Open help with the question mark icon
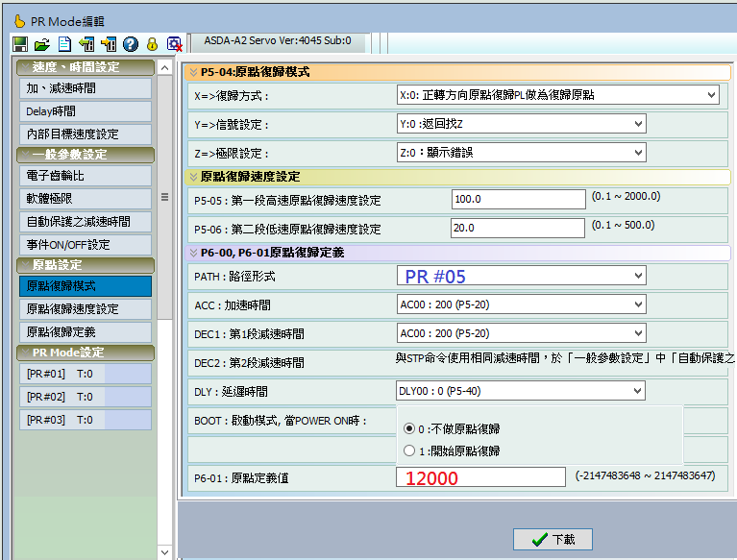 pyautogui.click(x=130, y=43)
